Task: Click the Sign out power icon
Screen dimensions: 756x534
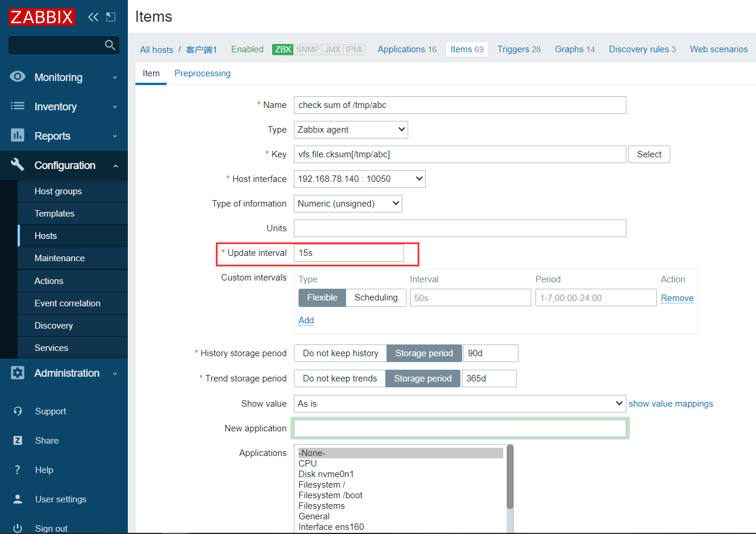Action: tap(18, 528)
